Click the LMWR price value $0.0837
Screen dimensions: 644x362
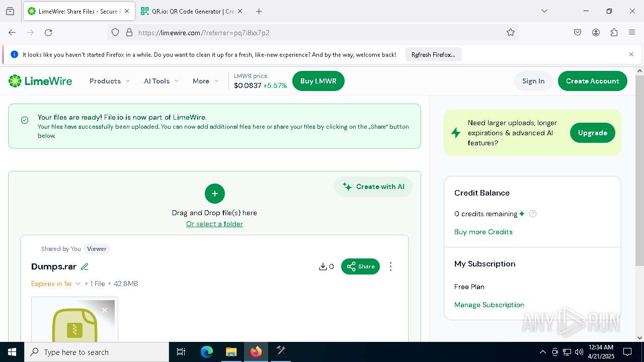248,85
